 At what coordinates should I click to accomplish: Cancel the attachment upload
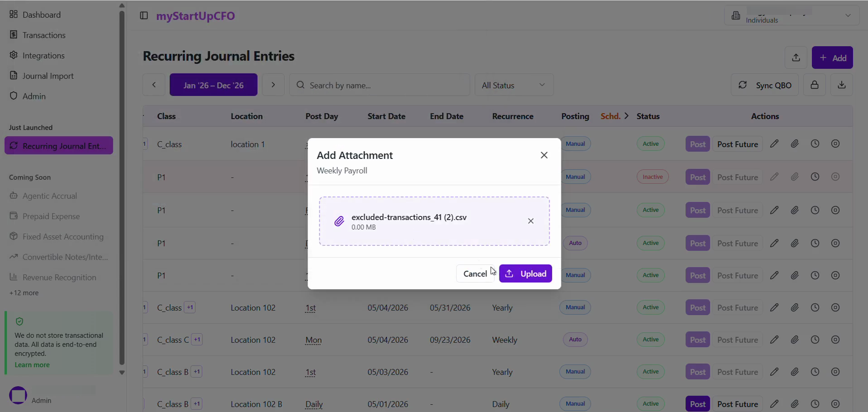475,273
